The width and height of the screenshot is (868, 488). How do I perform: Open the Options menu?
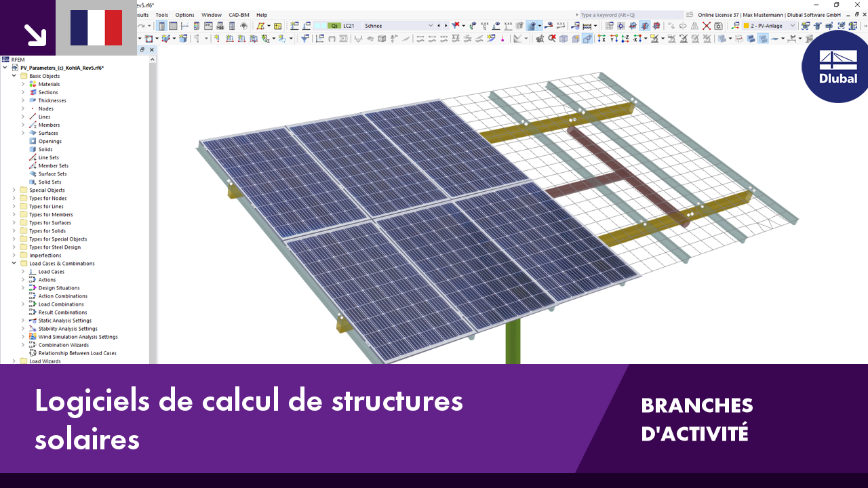pos(184,14)
